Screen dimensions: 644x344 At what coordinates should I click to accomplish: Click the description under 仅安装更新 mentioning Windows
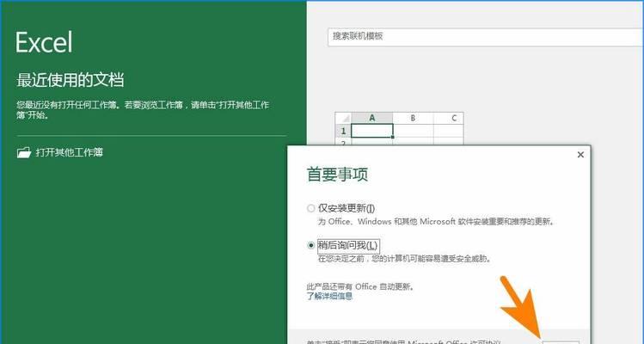pos(436,222)
